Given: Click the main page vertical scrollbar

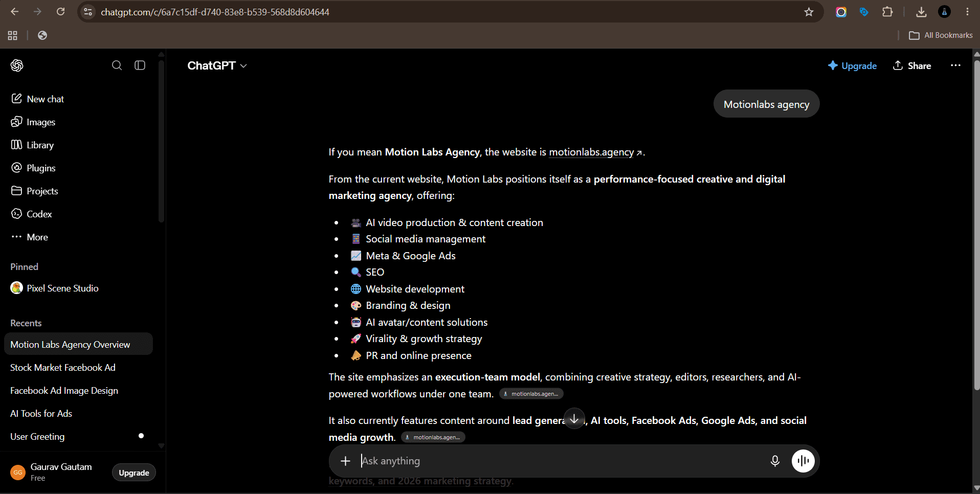Looking at the screenshot, I should [976, 225].
